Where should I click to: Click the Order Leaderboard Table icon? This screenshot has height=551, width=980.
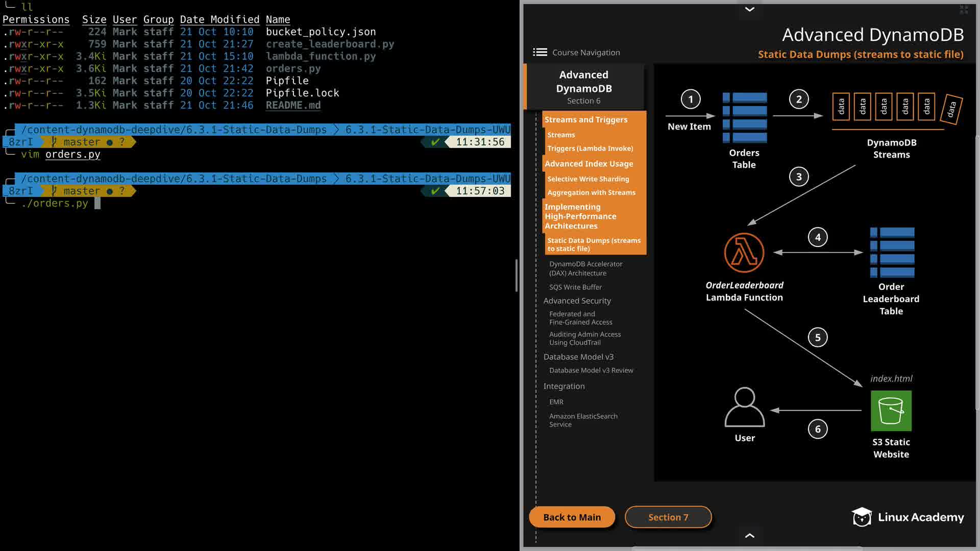point(892,253)
